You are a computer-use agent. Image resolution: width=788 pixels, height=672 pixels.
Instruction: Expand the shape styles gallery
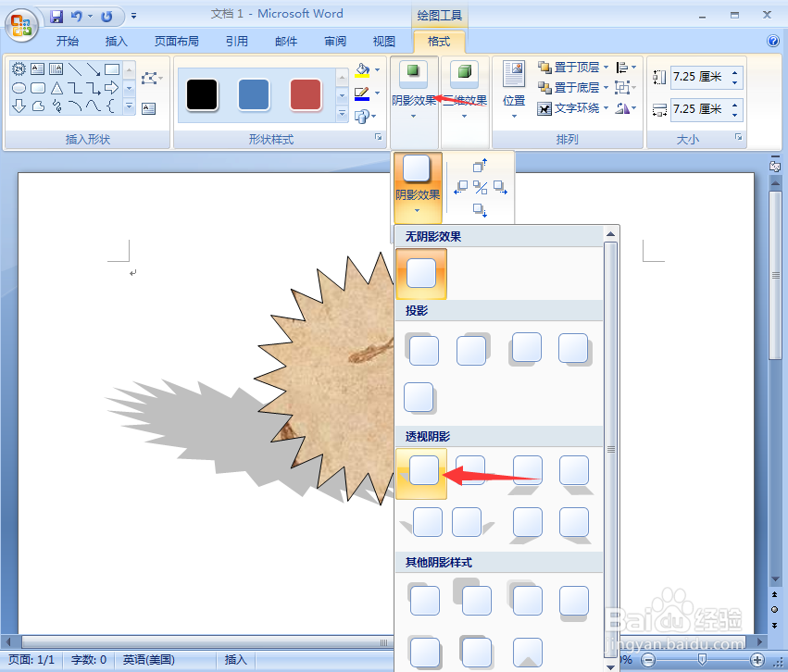point(343,114)
